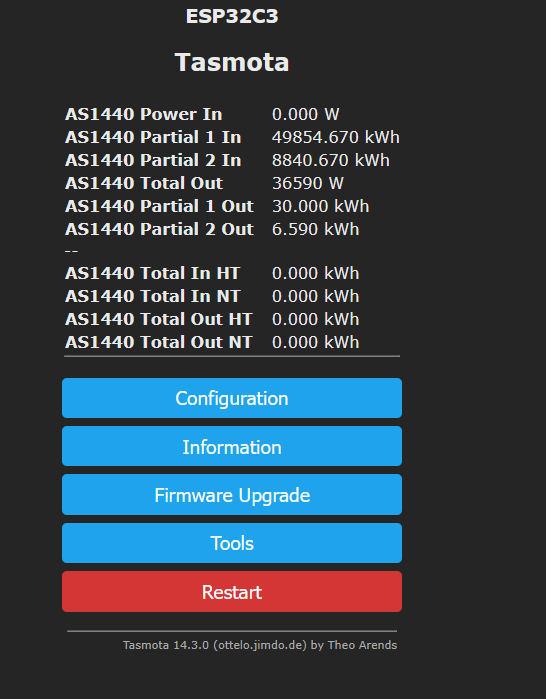This screenshot has width=546, height=699.
Task: Click the red Restart button
Action: click(x=232, y=592)
